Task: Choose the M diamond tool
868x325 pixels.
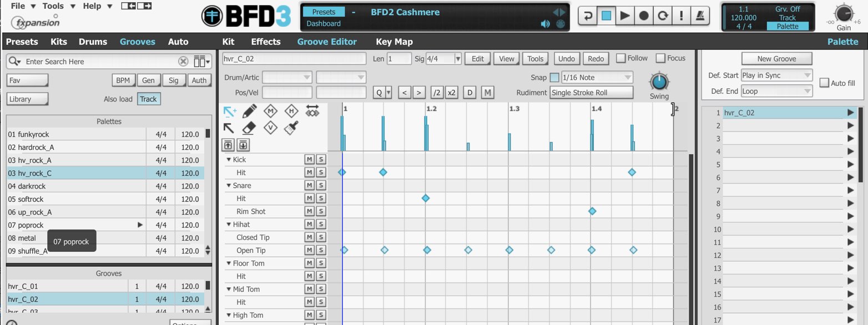Action: click(x=270, y=111)
